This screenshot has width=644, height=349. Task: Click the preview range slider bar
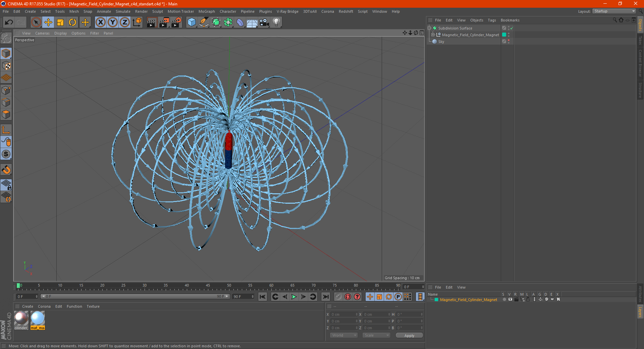pos(135,297)
